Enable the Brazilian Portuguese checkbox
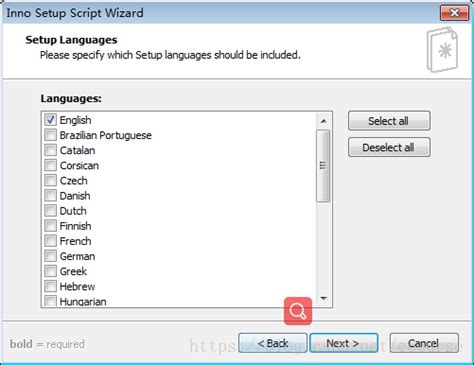 click(x=50, y=135)
